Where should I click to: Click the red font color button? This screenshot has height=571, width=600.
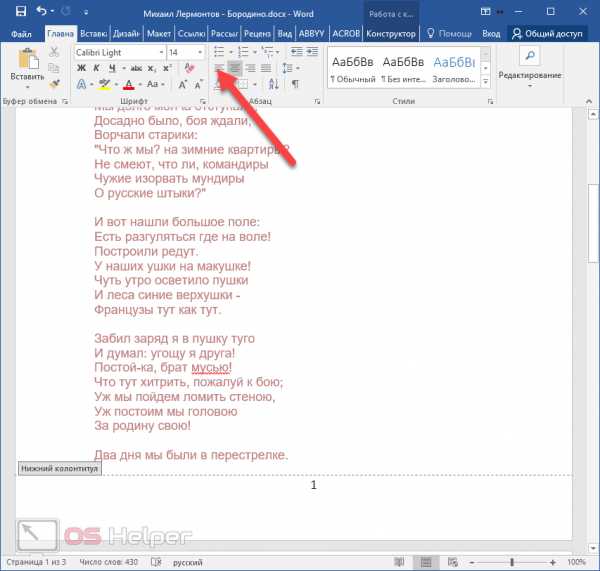(x=129, y=85)
